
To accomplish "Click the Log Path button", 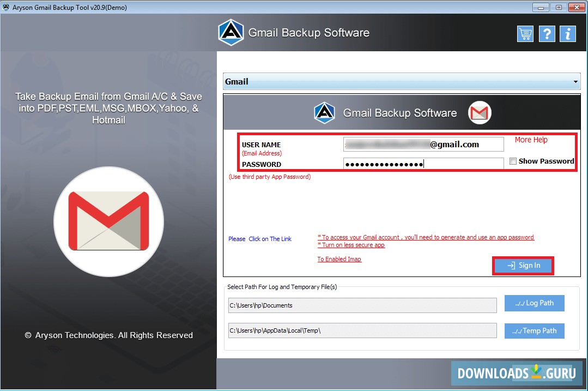I will pyautogui.click(x=534, y=303).
